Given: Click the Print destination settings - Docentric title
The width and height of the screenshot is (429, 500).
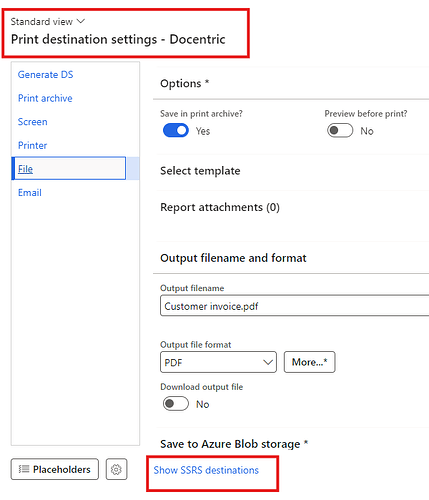Looking at the screenshot, I should pos(118,39).
